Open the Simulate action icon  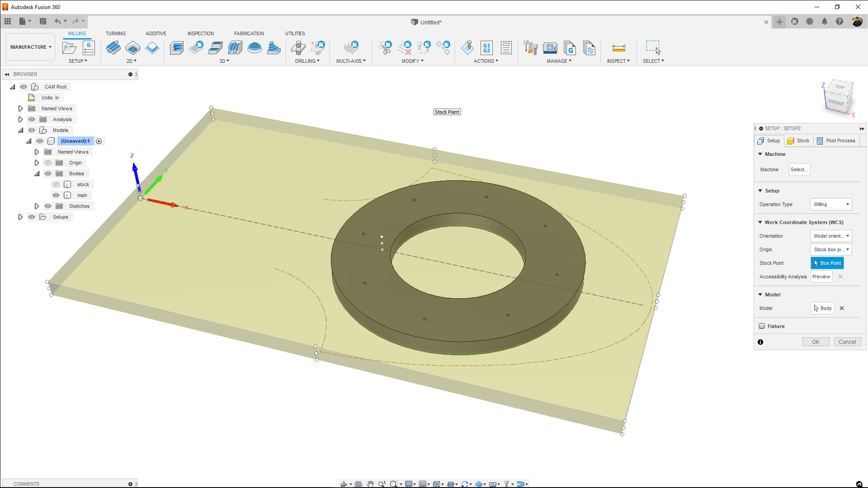[x=468, y=48]
